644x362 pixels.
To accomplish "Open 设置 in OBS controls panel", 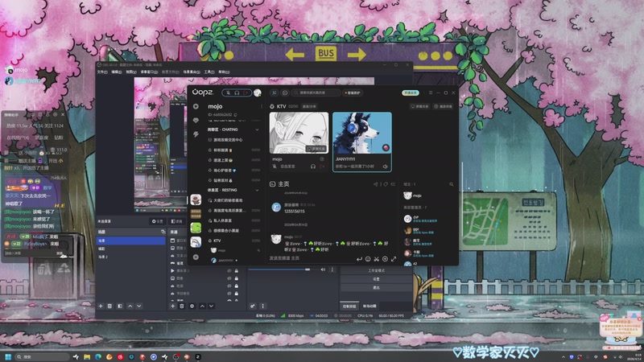I will [x=376, y=279].
